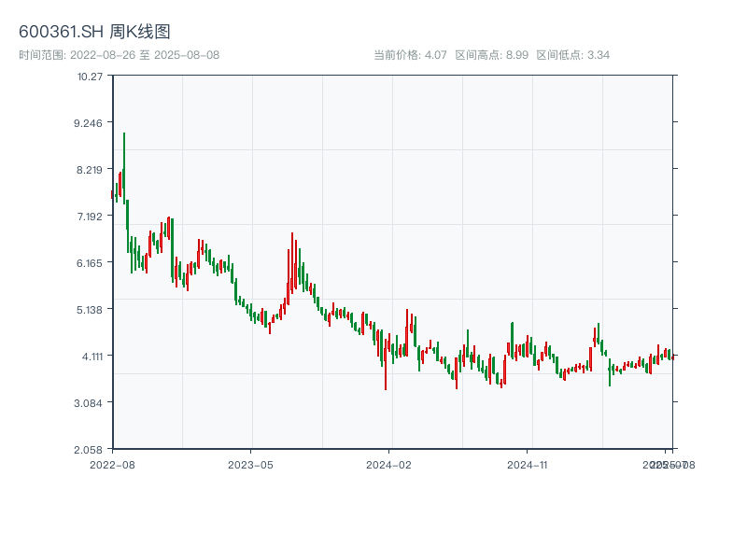Image resolution: width=747 pixels, height=560 pixels.
Task: Click the 600361.SH 周K线图 chart title
Action: click(x=94, y=33)
